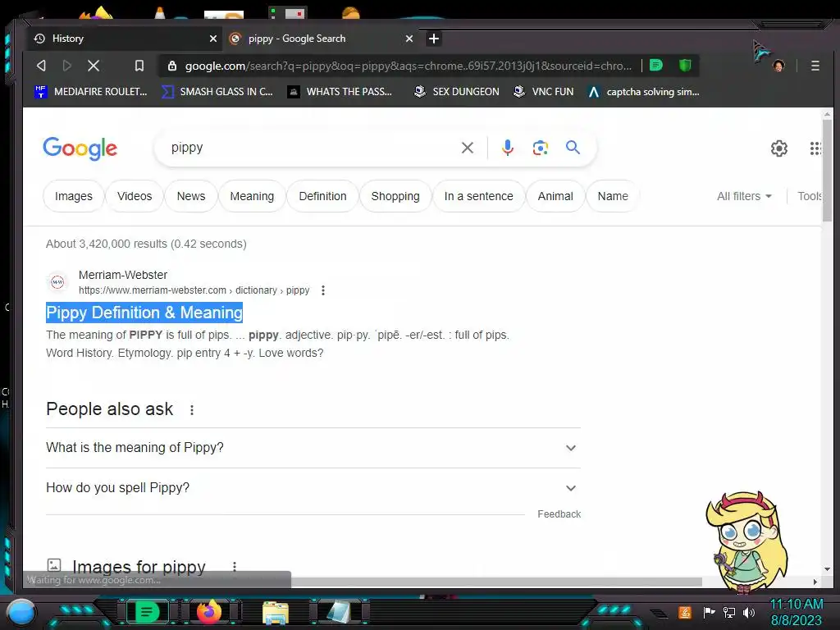Select the Definition filter chip

(322, 196)
